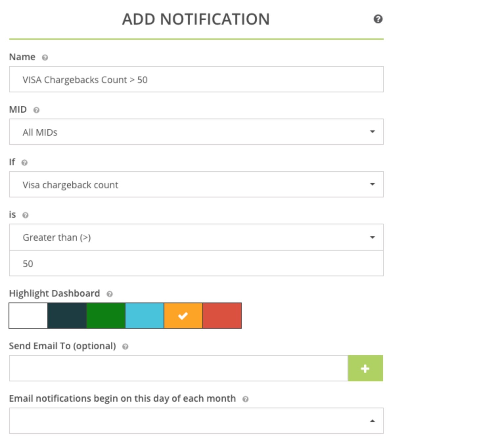Select the white highlight color swatch

(x=28, y=316)
